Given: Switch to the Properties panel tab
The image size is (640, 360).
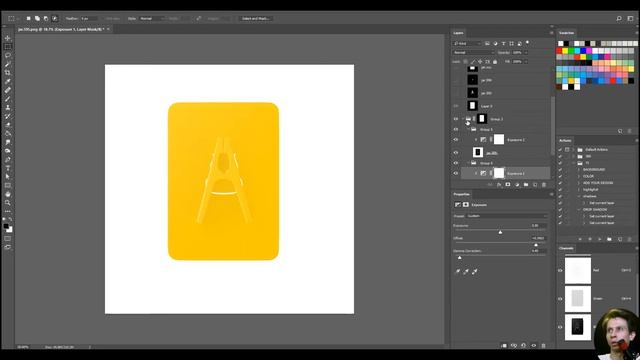Looking at the screenshot, I should click(x=461, y=194).
